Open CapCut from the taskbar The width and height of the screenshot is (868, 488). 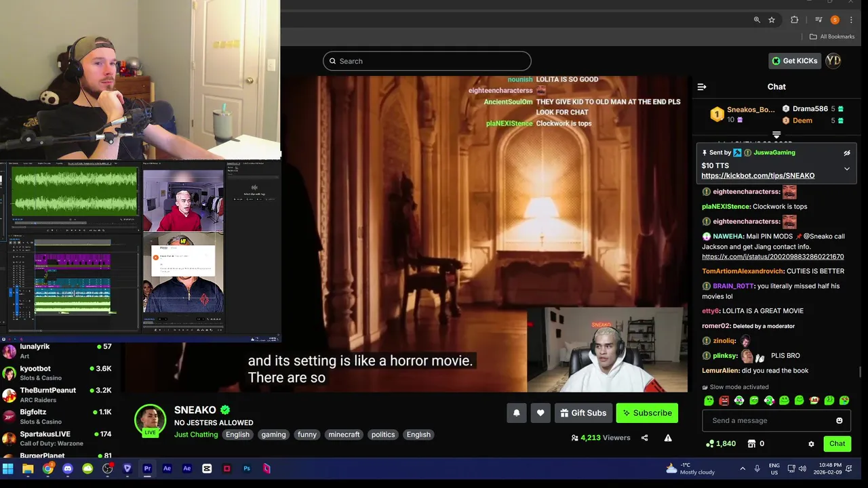[207, 468]
